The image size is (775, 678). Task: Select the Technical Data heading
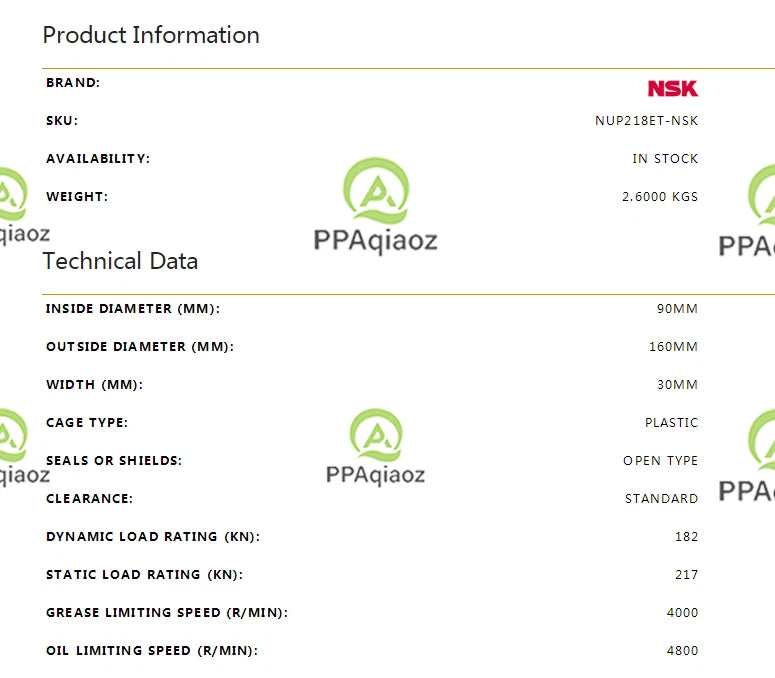120,261
